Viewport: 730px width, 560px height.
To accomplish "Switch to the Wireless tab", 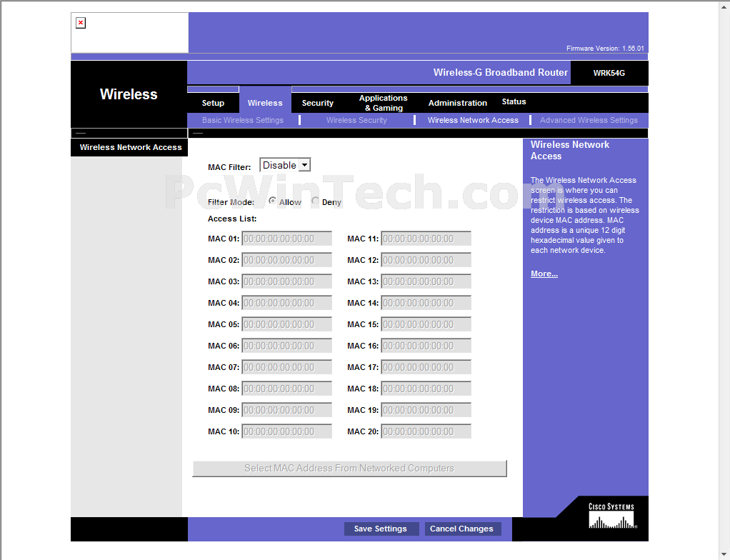I will pos(265,103).
